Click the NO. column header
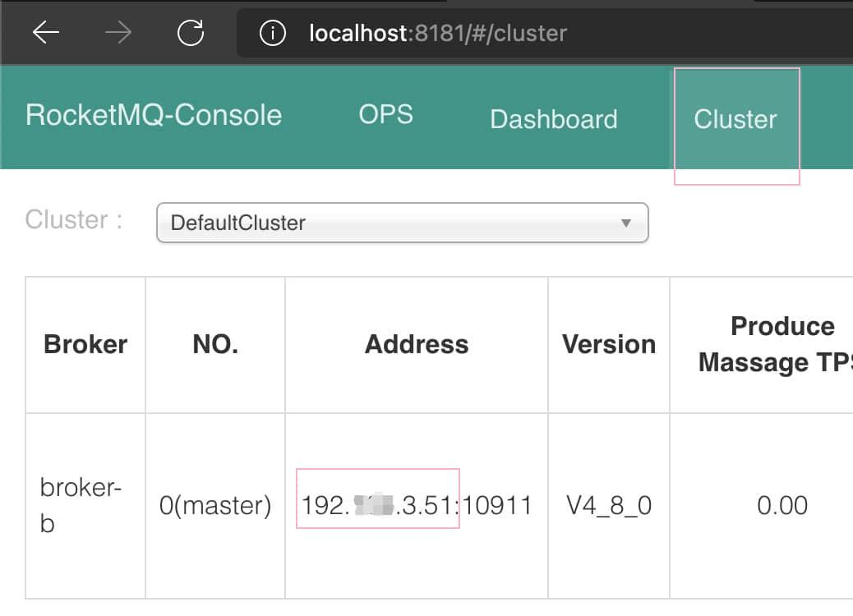Image resolution: width=853 pixels, height=616 pixels. (x=215, y=345)
